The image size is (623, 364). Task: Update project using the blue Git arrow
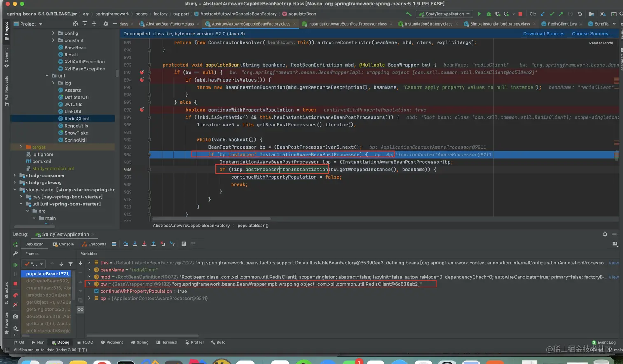click(543, 14)
